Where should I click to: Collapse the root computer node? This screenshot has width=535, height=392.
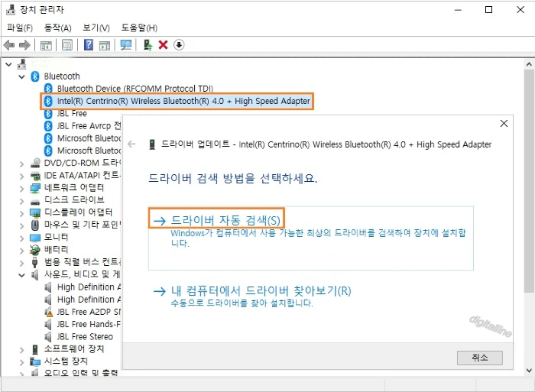(8, 64)
